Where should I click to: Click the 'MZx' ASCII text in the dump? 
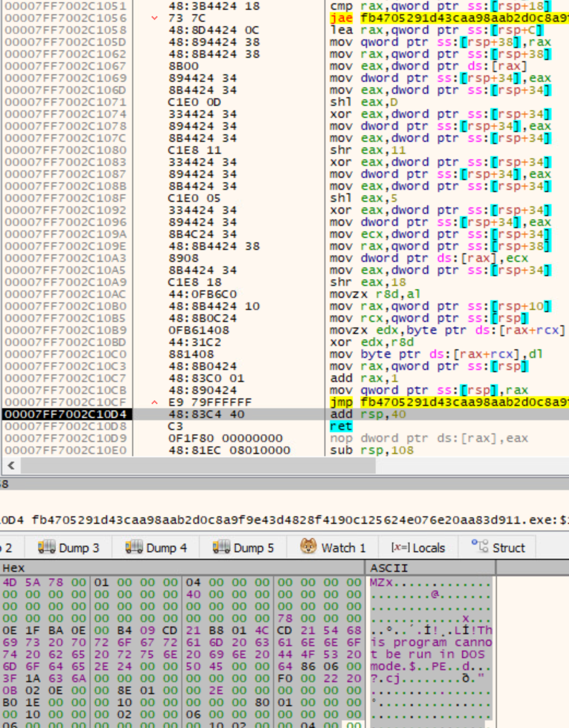point(382,582)
